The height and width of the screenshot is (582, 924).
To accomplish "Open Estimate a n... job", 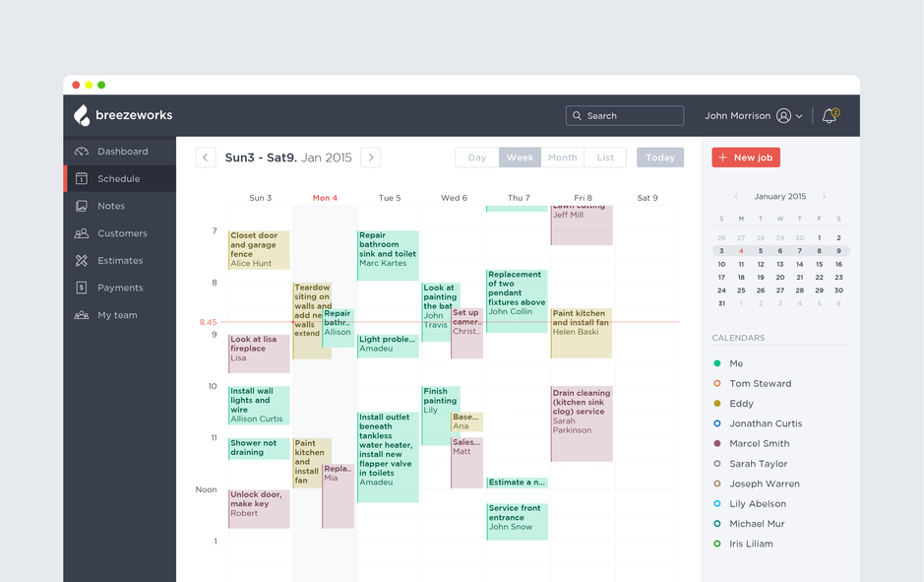I will pyautogui.click(x=517, y=483).
